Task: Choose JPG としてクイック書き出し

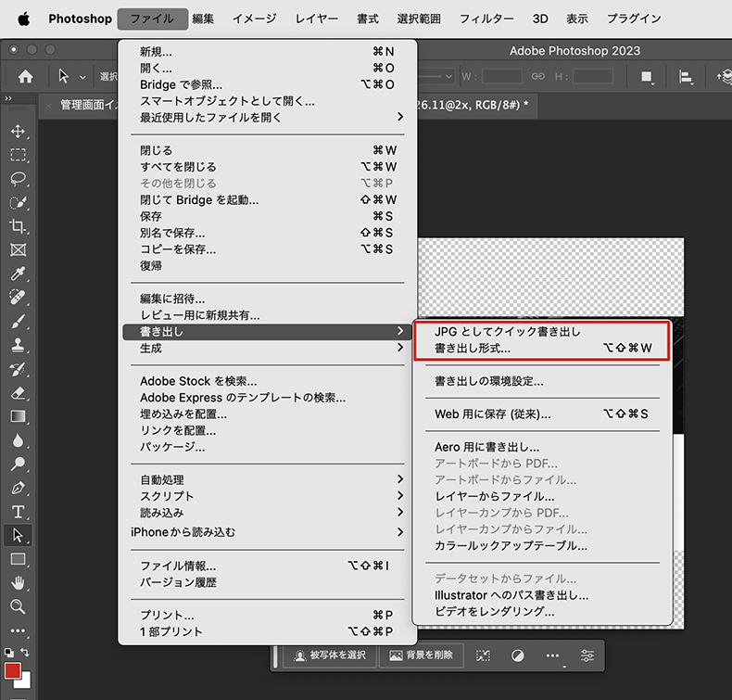Action: tap(541, 332)
